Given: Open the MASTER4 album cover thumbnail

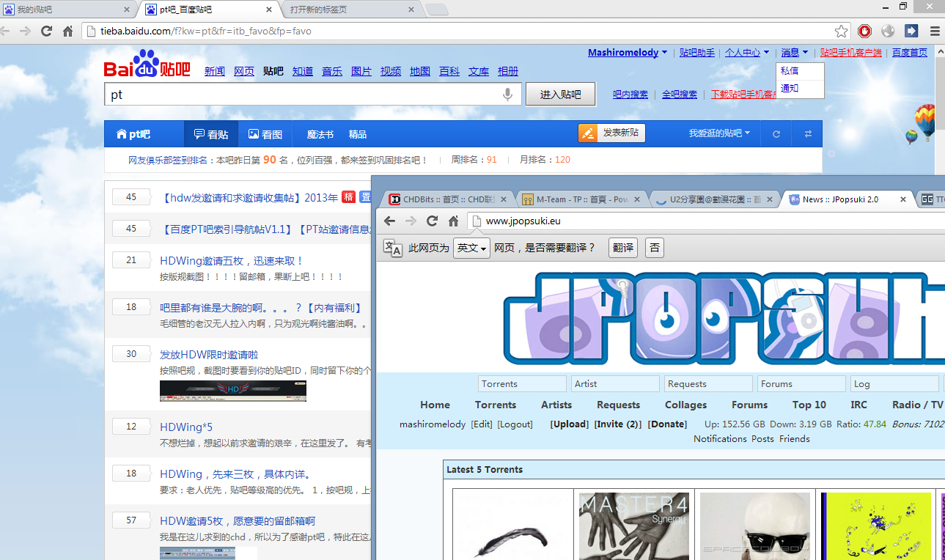Looking at the screenshot, I should point(634,526).
